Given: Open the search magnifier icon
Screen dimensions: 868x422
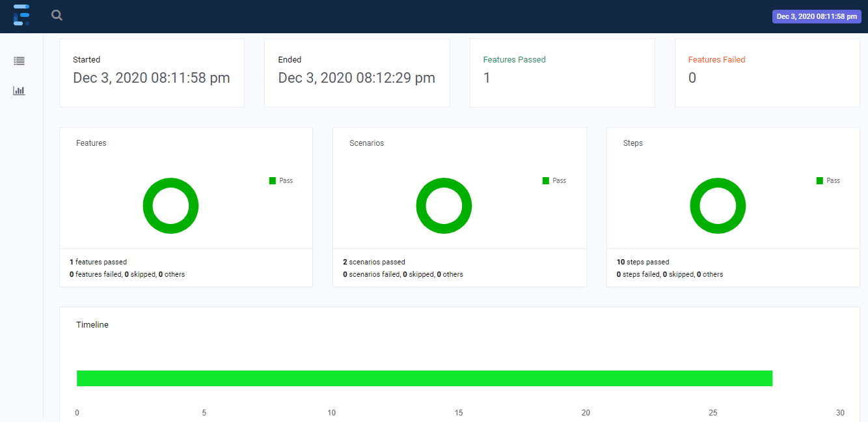Looking at the screenshot, I should tap(57, 15).
